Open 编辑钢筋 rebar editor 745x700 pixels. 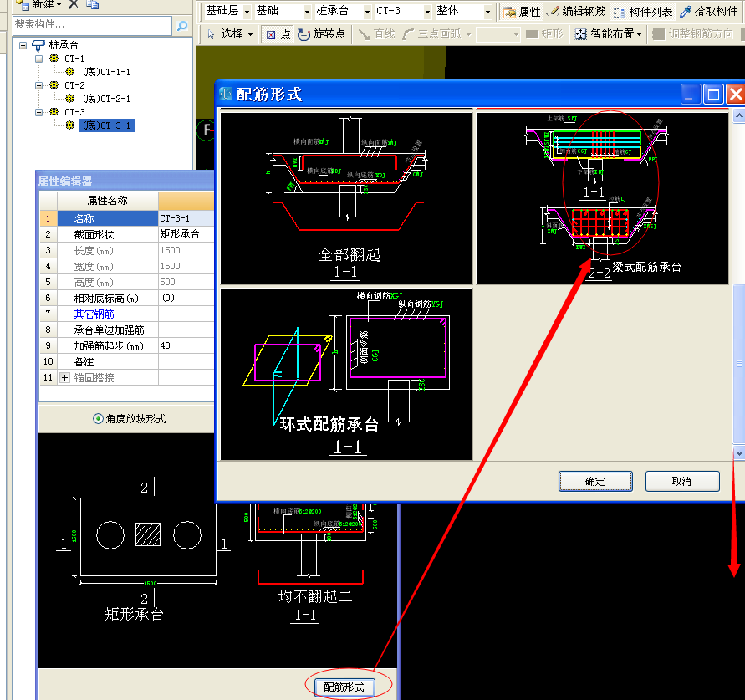(576, 12)
